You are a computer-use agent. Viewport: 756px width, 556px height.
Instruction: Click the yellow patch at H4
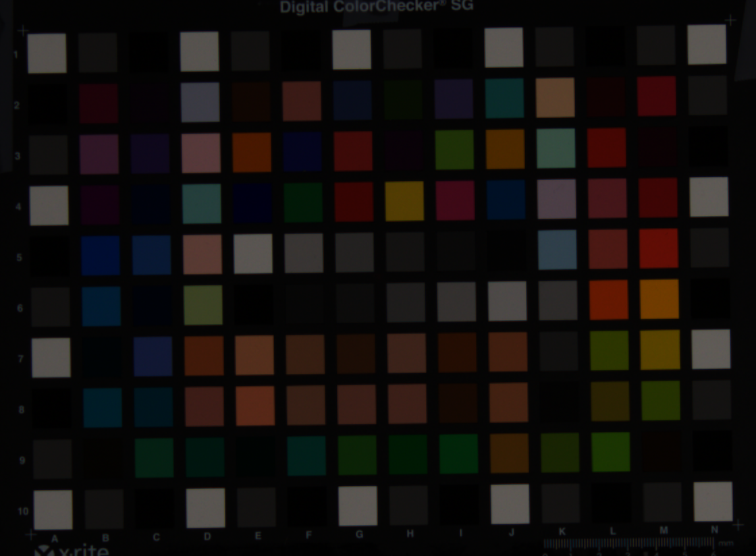click(404, 201)
